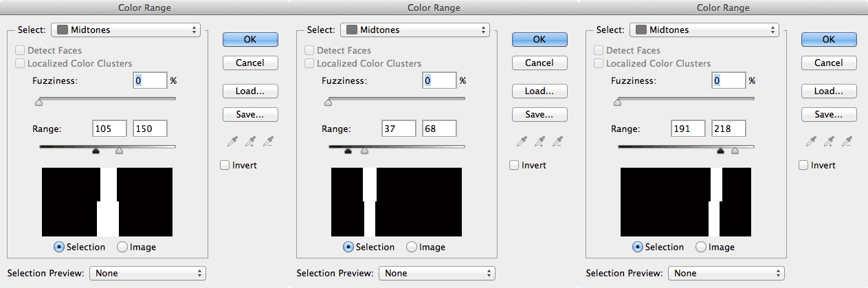Click Load... in the left Color Range dialog

pyautogui.click(x=250, y=91)
